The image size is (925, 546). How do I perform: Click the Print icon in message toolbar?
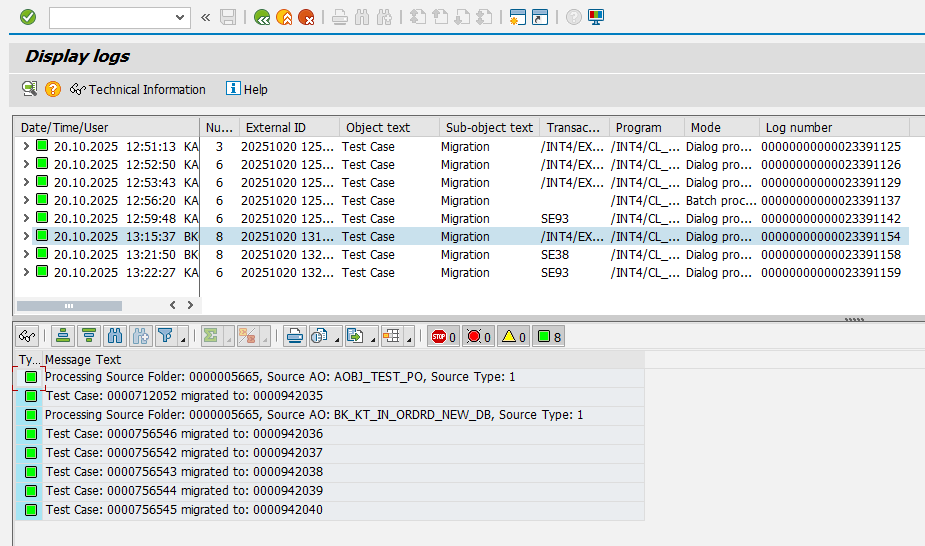294,337
